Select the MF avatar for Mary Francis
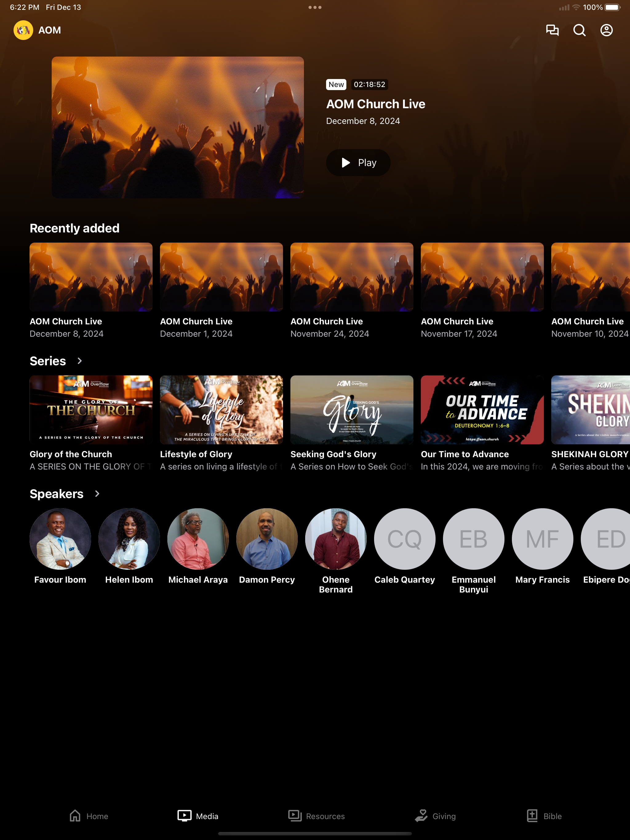630x840 pixels. (x=543, y=539)
